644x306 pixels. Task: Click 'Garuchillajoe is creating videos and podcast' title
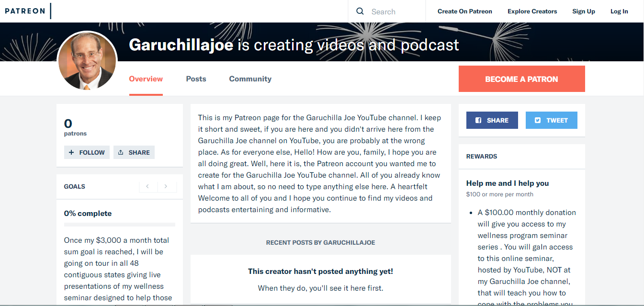[294, 45]
